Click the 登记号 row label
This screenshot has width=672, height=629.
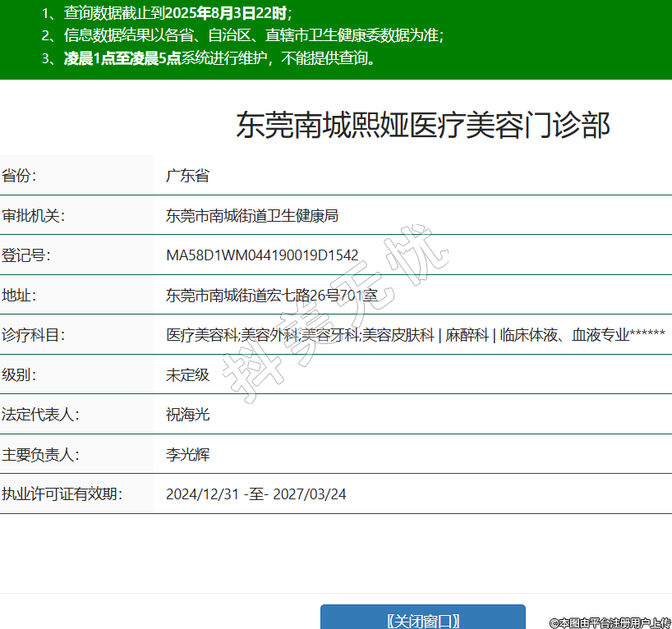pos(26,255)
